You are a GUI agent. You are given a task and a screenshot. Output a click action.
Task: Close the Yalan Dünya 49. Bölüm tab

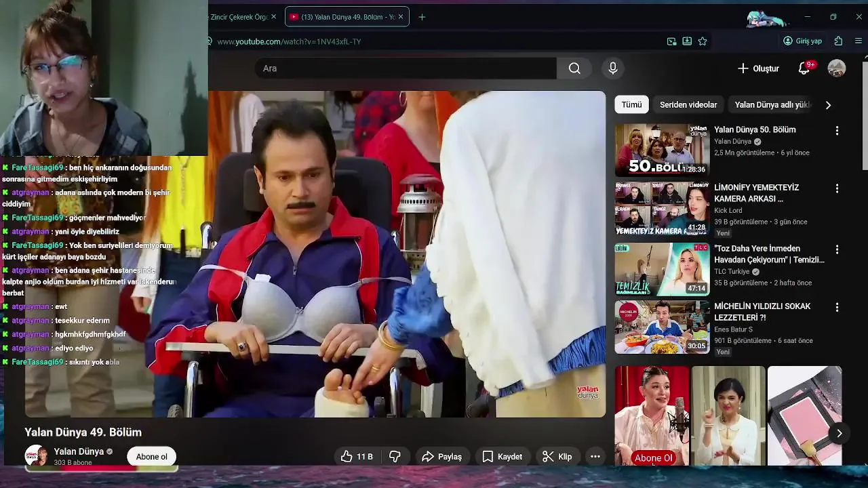point(401,17)
